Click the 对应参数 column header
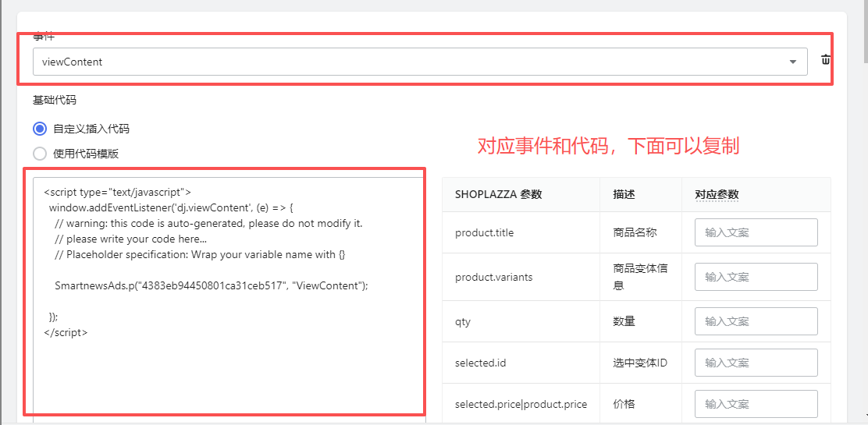This screenshot has height=425, width=868. click(717, 195)
